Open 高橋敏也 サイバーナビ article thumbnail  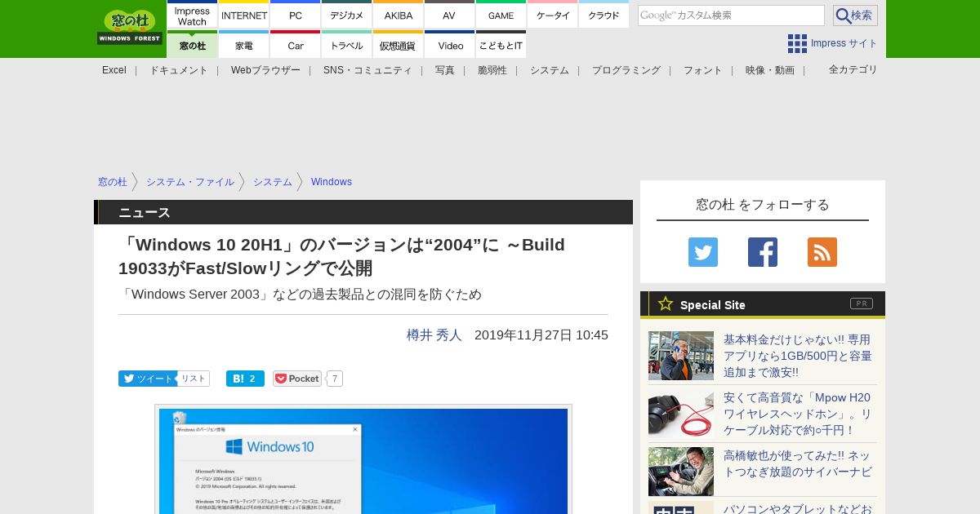(x=681, y=472)
